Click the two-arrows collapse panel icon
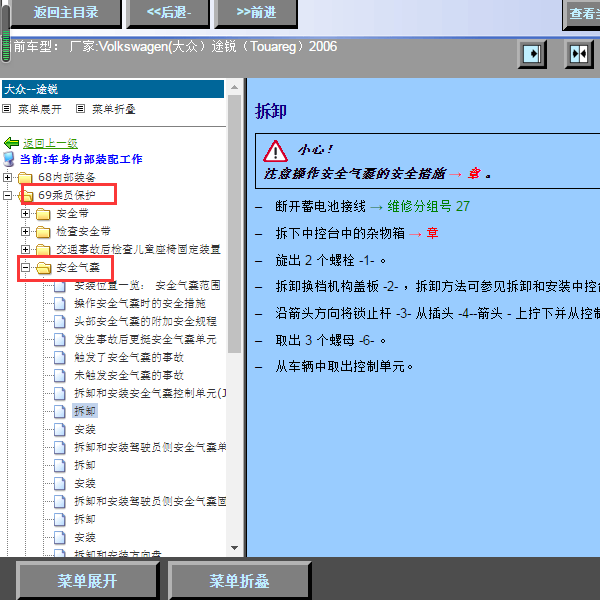Screen dimensions: 600x600 pos(579,54)
